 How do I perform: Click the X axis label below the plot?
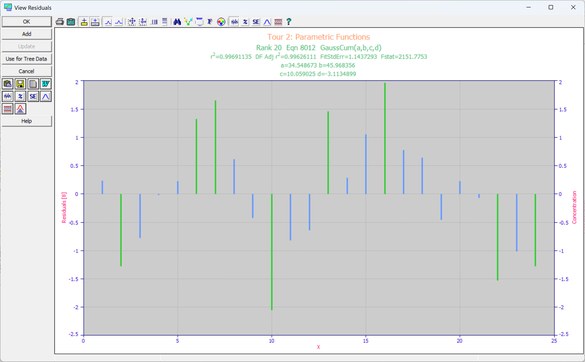point(318,347)
